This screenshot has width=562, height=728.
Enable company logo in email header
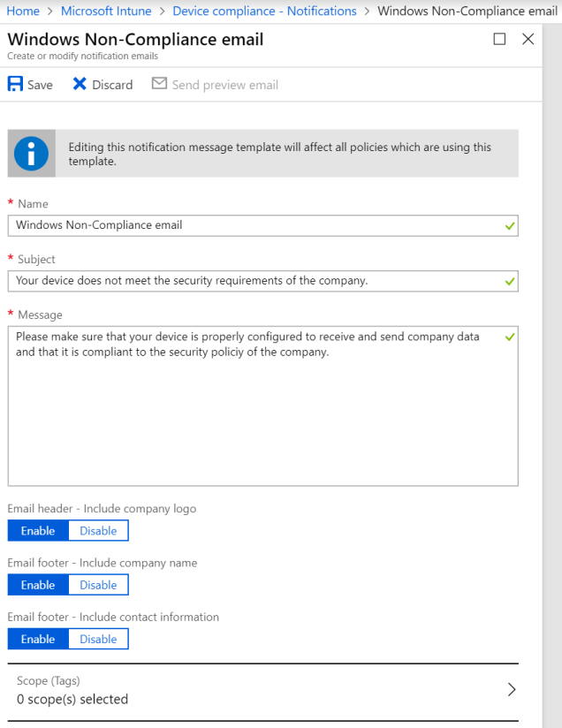tap(38, 531)
